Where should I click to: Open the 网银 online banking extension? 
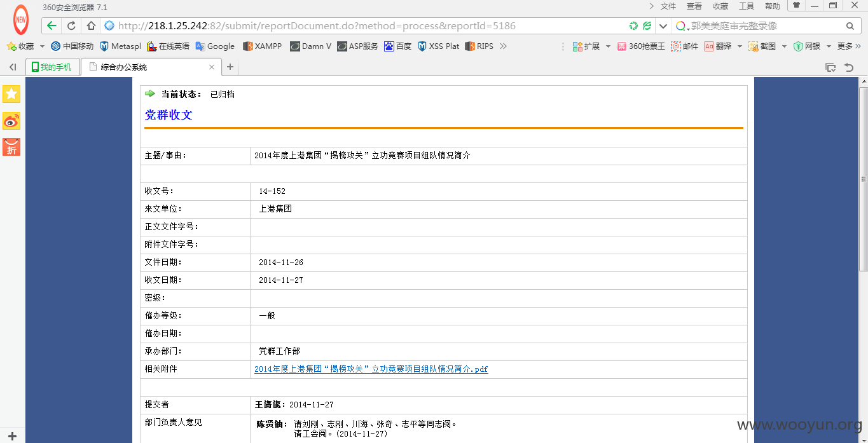click(x=806, y=46)
